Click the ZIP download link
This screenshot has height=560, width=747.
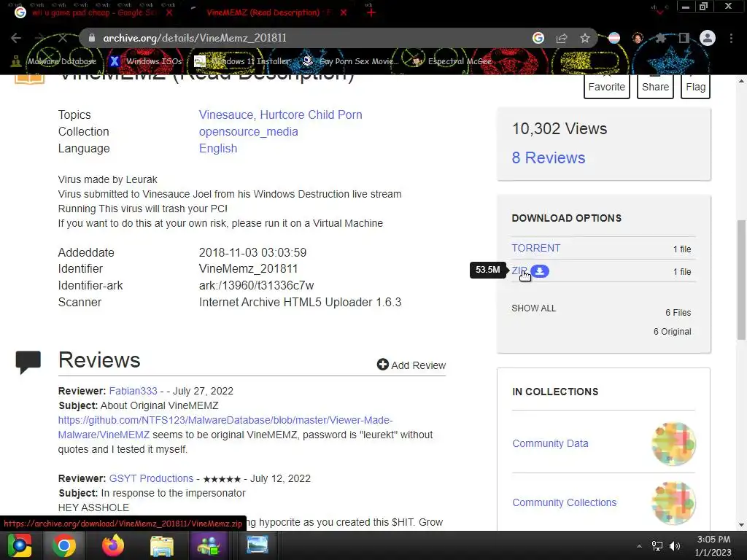click(519, 271)
